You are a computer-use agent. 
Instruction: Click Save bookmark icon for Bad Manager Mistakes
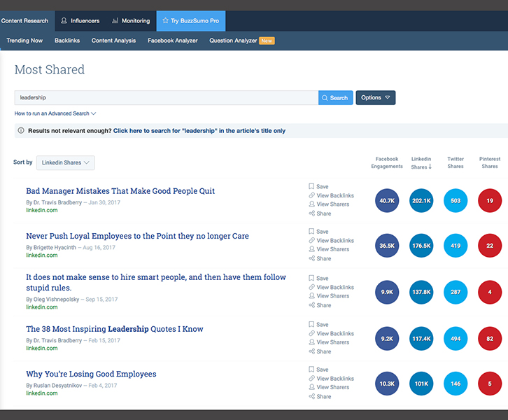pos(311,186)
